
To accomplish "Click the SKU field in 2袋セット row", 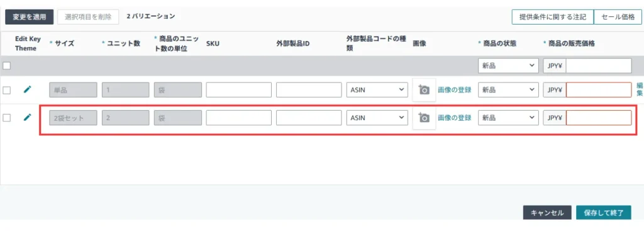I will (238, 118).
